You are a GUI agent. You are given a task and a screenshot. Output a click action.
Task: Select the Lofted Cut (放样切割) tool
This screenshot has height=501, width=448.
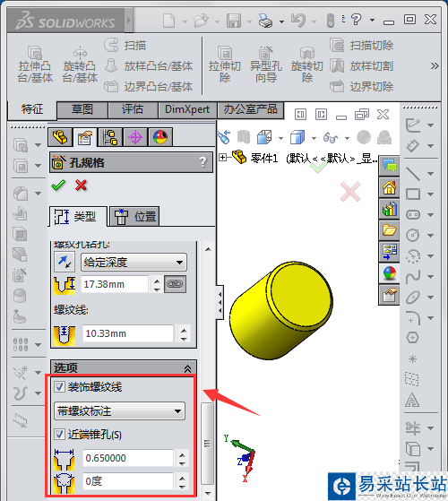pyautogui.click(x=361, y=65)
